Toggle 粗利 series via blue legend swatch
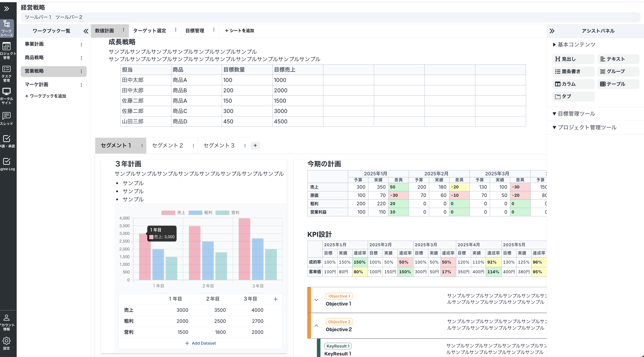 coord(195,212)
